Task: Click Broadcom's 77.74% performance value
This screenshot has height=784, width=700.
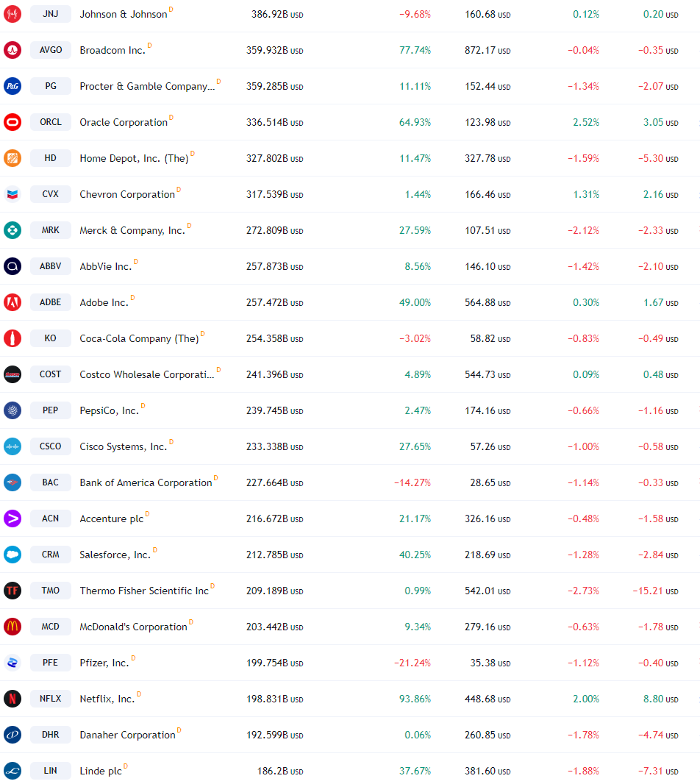Action: (415, 51)
